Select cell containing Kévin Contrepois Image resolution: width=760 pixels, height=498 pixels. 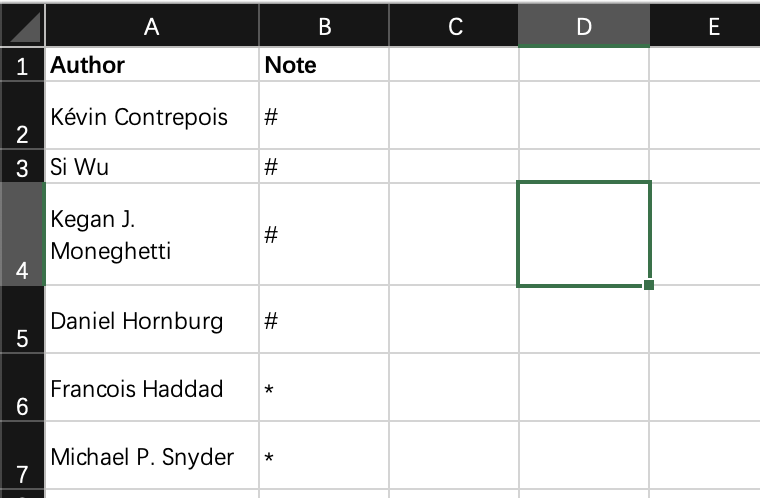(152, 115)
